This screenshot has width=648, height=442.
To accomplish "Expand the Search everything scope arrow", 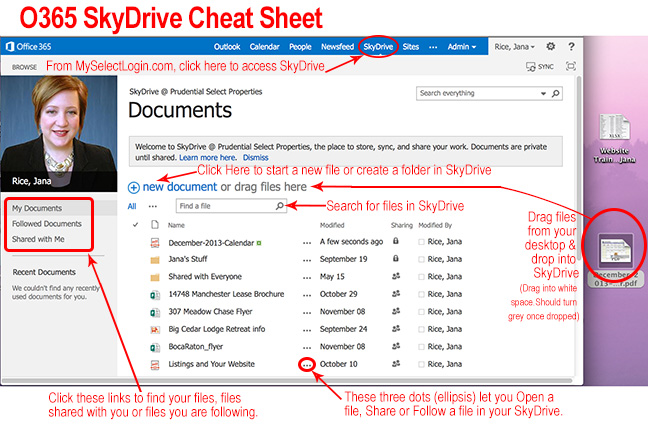I will pyautogui.click(x=543, y=94).
